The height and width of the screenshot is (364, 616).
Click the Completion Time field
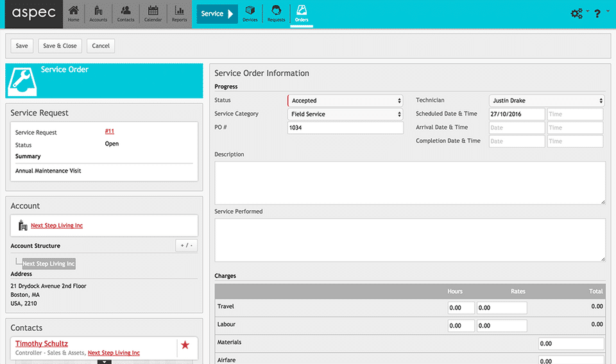click(x=575, y=141)
